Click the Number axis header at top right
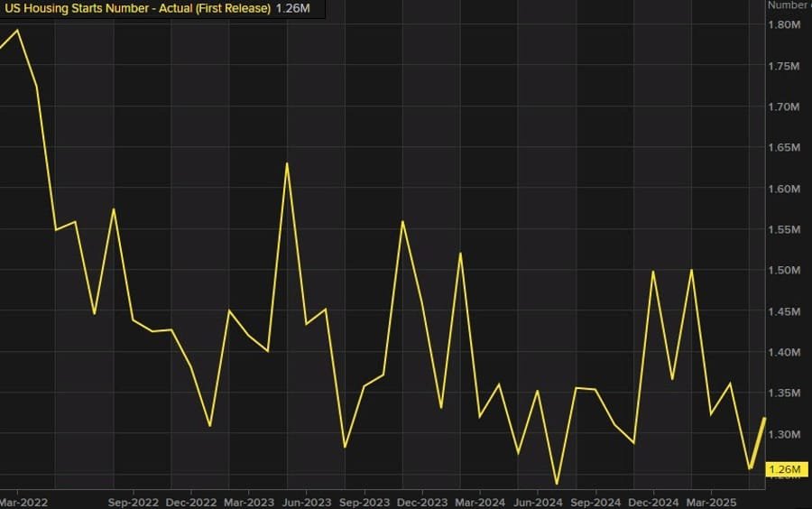 (788, 5)
